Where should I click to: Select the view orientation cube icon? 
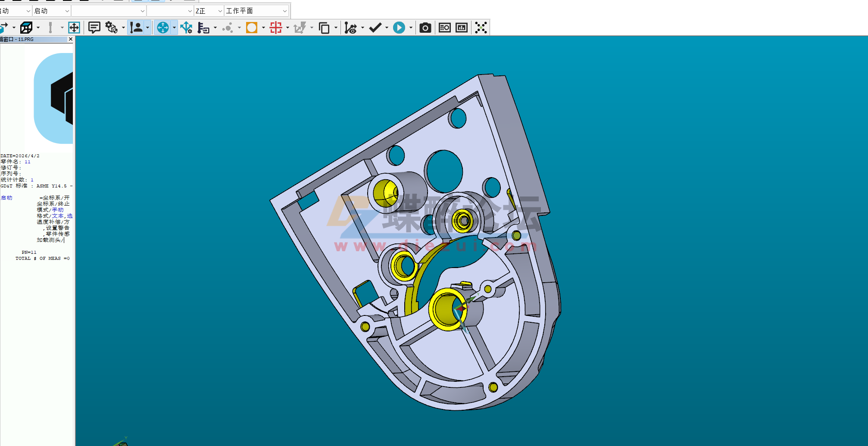pos(27,27)
